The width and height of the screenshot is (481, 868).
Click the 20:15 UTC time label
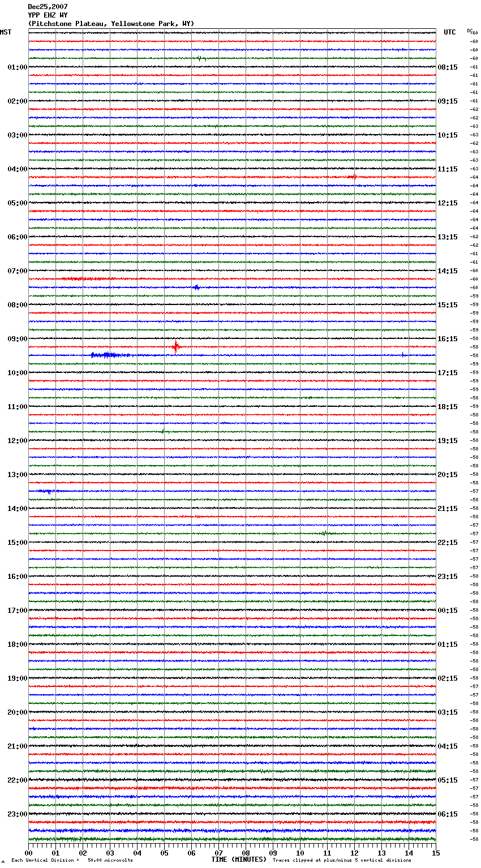[448, 475]
